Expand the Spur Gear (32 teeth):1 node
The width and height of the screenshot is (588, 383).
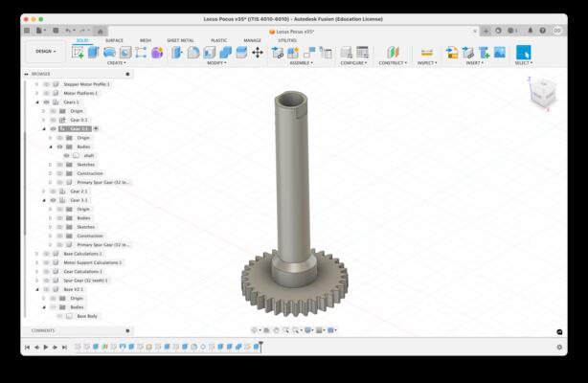click(37, 281)
